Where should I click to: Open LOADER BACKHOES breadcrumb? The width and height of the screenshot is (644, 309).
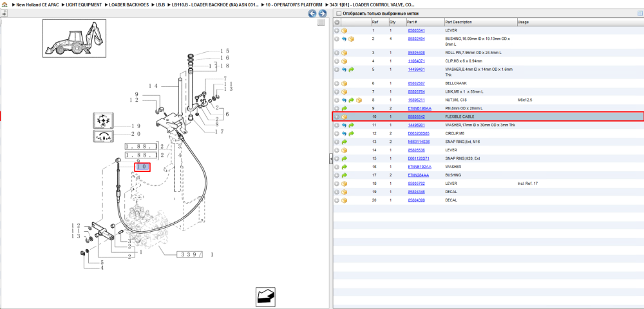tap(129, 5)
